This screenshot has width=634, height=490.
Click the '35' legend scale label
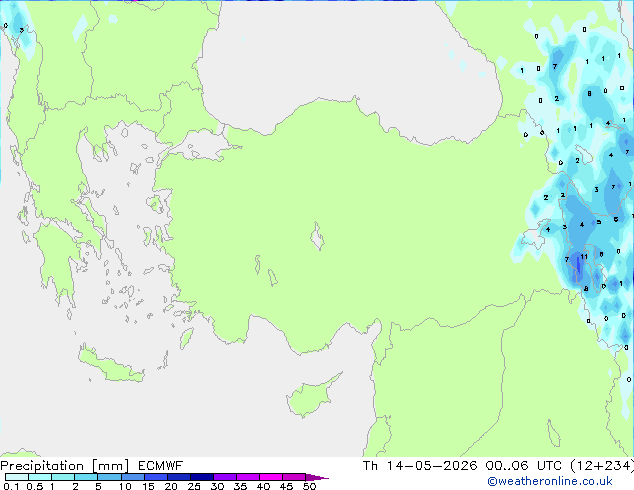point(240,486)
